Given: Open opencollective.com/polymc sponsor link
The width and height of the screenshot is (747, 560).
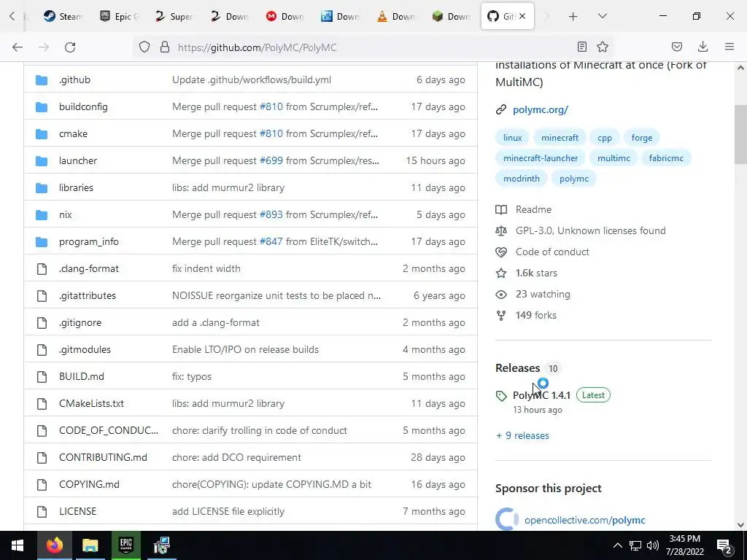Looking at the screenshot, I should [x=584, y=520].
